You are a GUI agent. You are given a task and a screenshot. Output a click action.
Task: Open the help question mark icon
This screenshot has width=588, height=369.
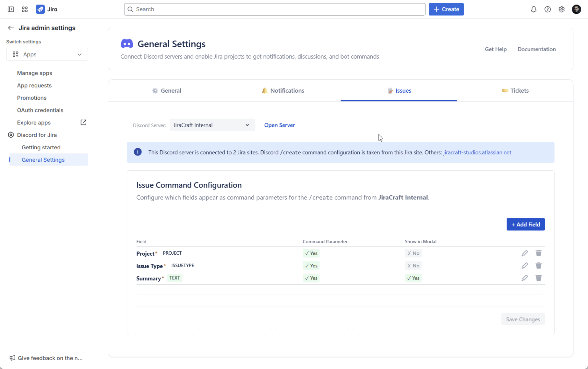pyautogui.click(x=547, y=9)
